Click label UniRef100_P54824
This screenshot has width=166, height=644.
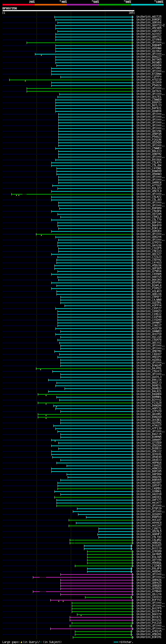pos(149,85)
